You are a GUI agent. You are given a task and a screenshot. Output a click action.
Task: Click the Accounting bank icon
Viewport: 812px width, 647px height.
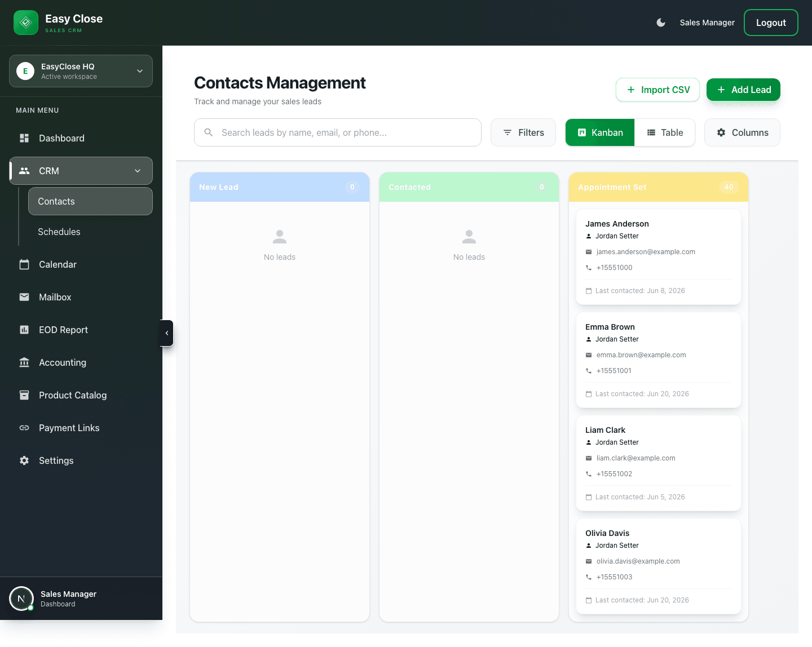(24, 362)
